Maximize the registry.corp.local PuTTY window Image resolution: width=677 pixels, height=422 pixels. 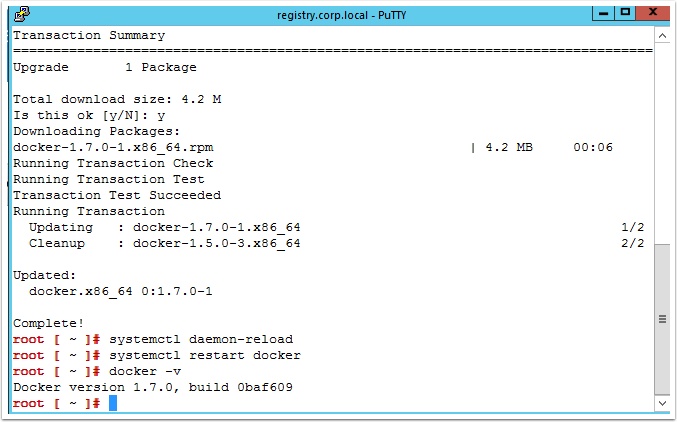click(x=625, y=13)
